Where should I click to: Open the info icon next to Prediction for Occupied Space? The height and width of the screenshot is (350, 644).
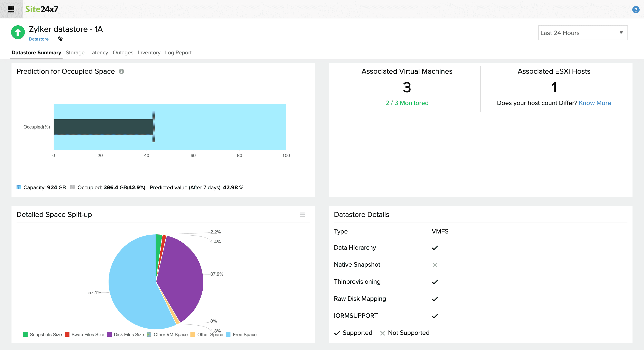coord(122,71)
